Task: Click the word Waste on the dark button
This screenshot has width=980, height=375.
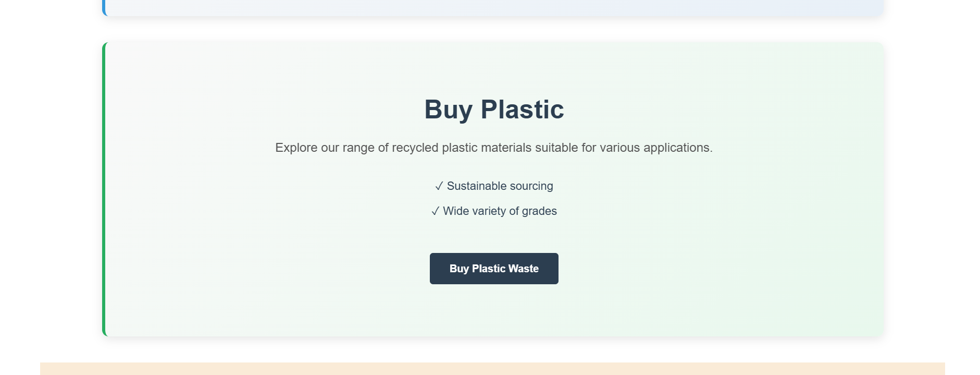Action: (524, 269)
